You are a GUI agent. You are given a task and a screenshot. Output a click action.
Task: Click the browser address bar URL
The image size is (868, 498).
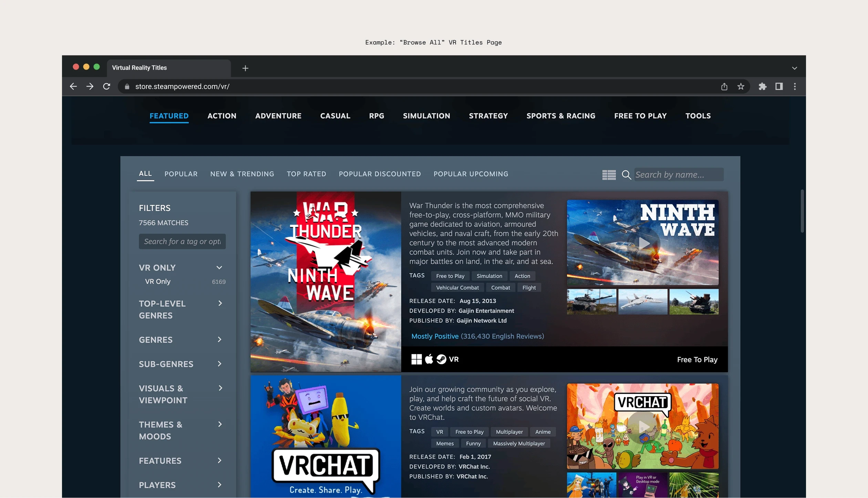(x=182, y=87)
